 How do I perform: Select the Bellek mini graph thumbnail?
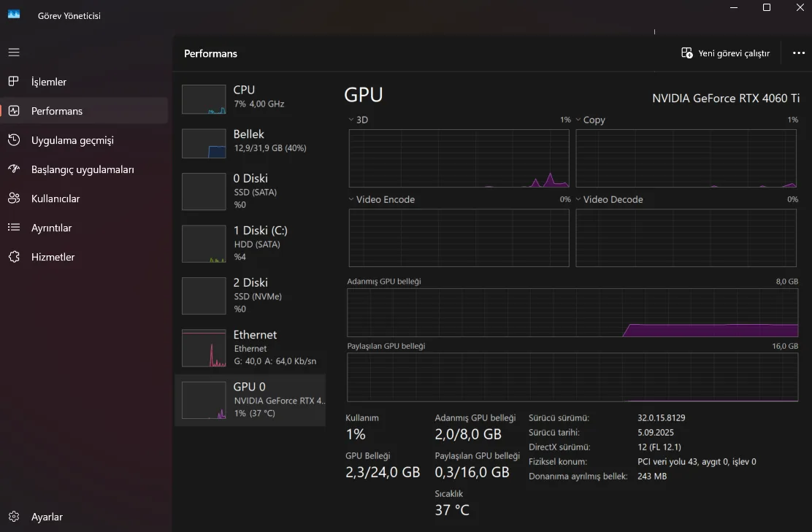point(204,143)
